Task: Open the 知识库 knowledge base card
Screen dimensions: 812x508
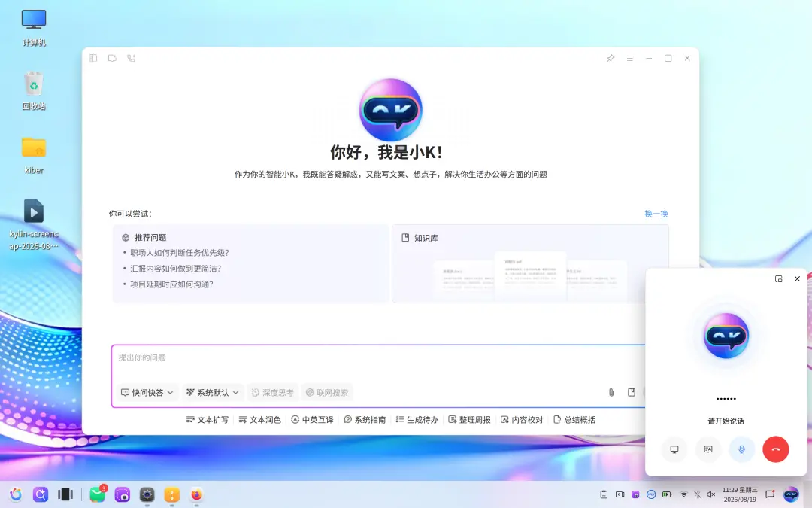Action: pos(530,263)
